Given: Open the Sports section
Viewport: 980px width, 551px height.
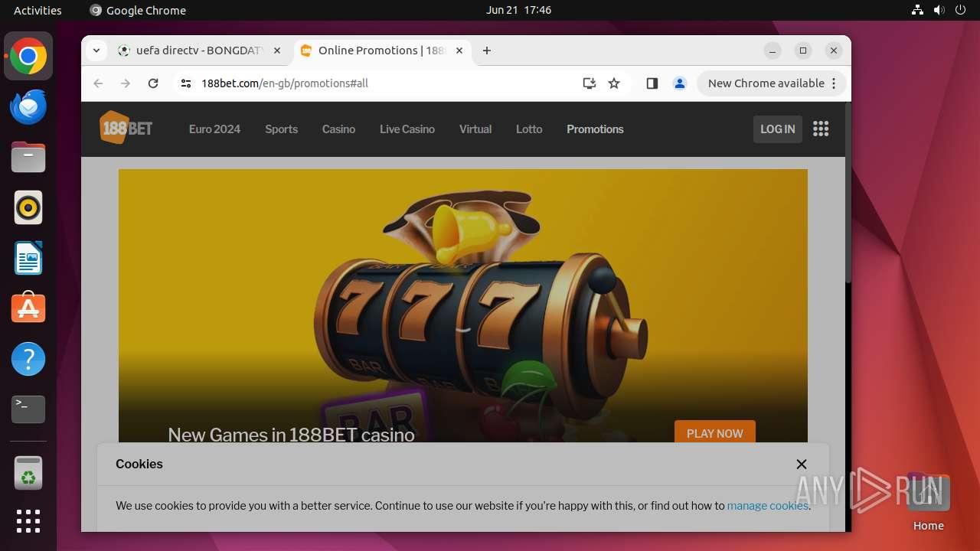Looking at the screenshot, I should 281,129.
